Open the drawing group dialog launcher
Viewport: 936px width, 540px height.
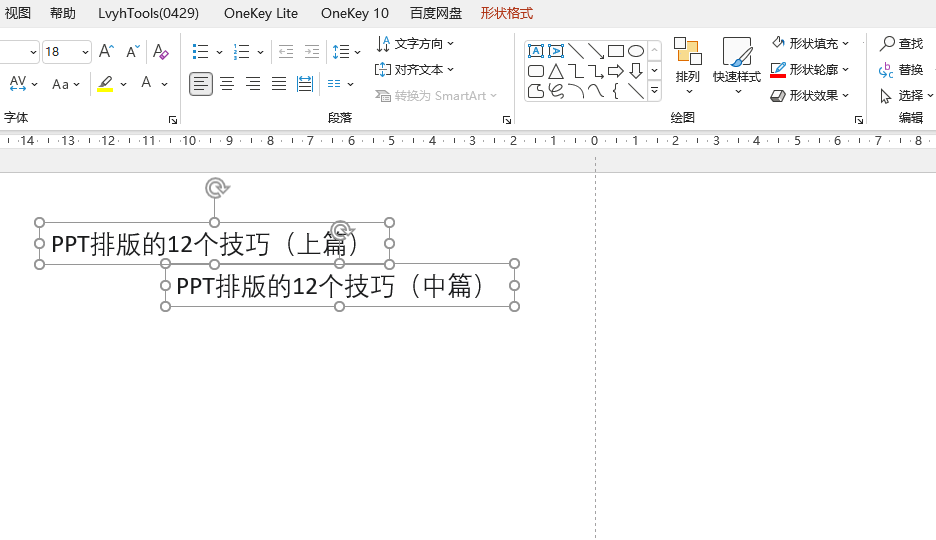pos(859,120)
